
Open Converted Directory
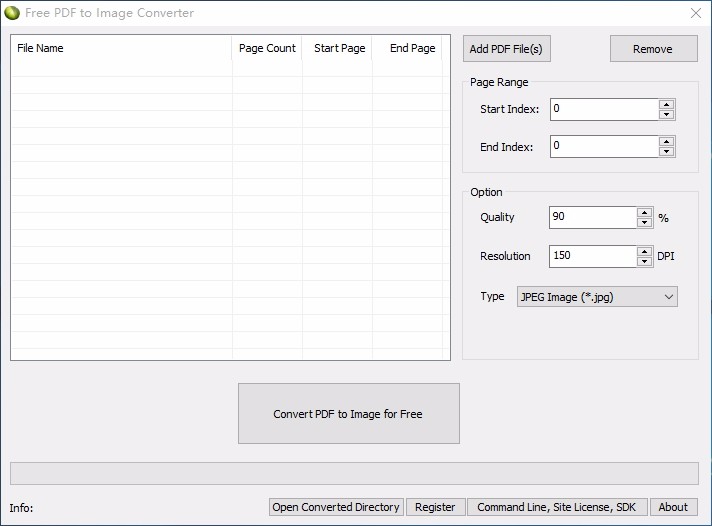336,507
